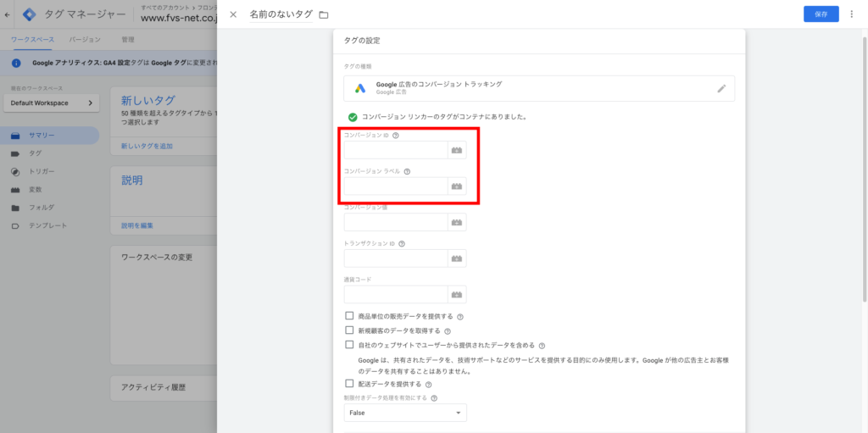The width and height of the screenshot is (868, 433).
Task: Click the ワークスペースの変更 card heading
Action: pos(157,258)
